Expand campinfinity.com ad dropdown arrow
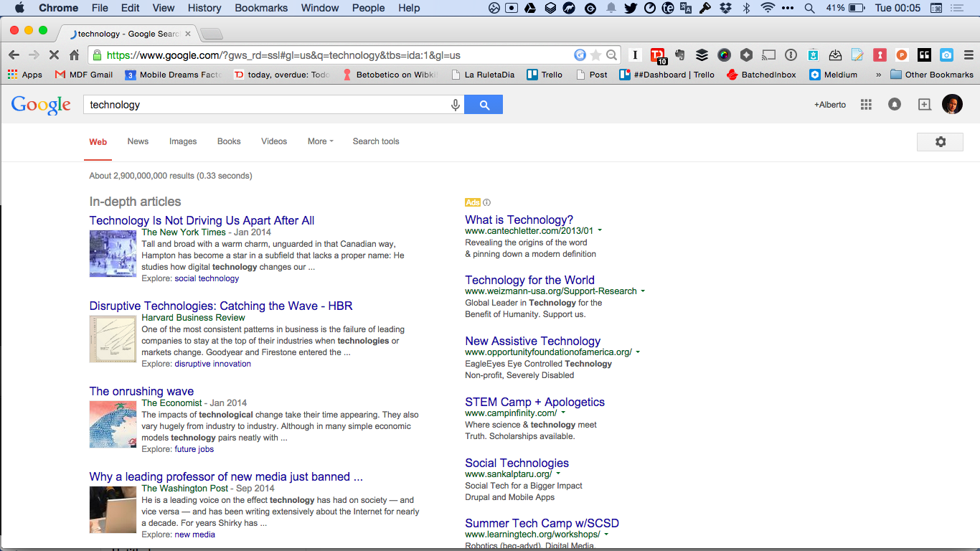Screen dimensions: 980x551 click(x=563, y=413)
